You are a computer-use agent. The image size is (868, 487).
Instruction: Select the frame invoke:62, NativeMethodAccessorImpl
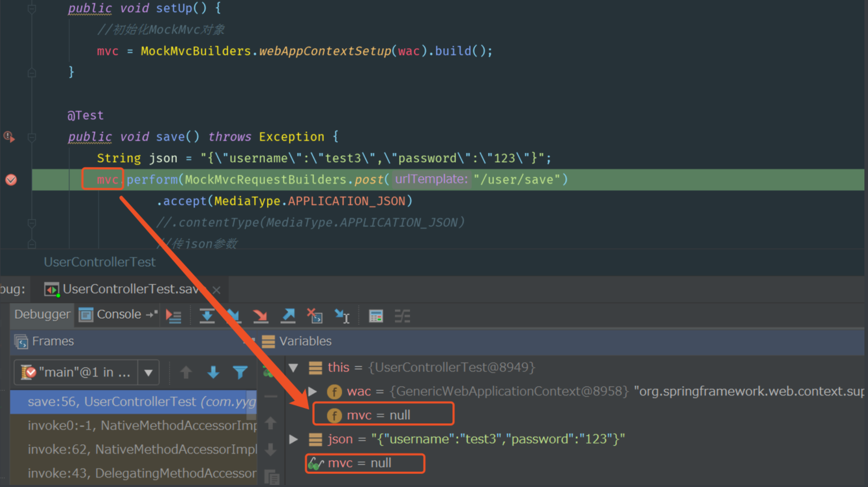click(x=133, y=449)
